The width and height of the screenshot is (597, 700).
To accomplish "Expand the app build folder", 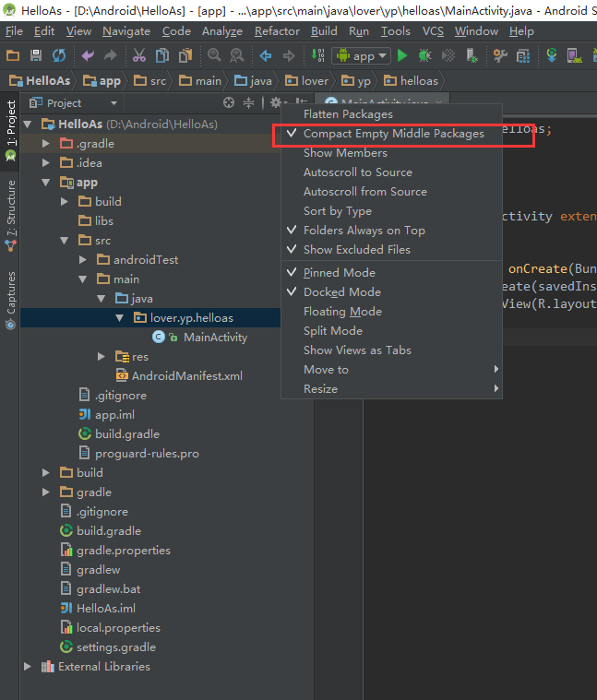I will tap(65, 201).
